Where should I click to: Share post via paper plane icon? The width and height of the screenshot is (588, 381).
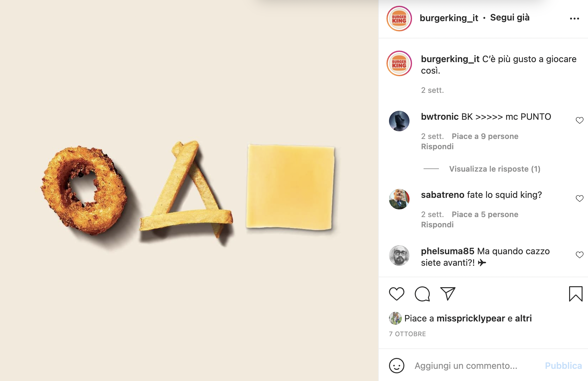448,294
